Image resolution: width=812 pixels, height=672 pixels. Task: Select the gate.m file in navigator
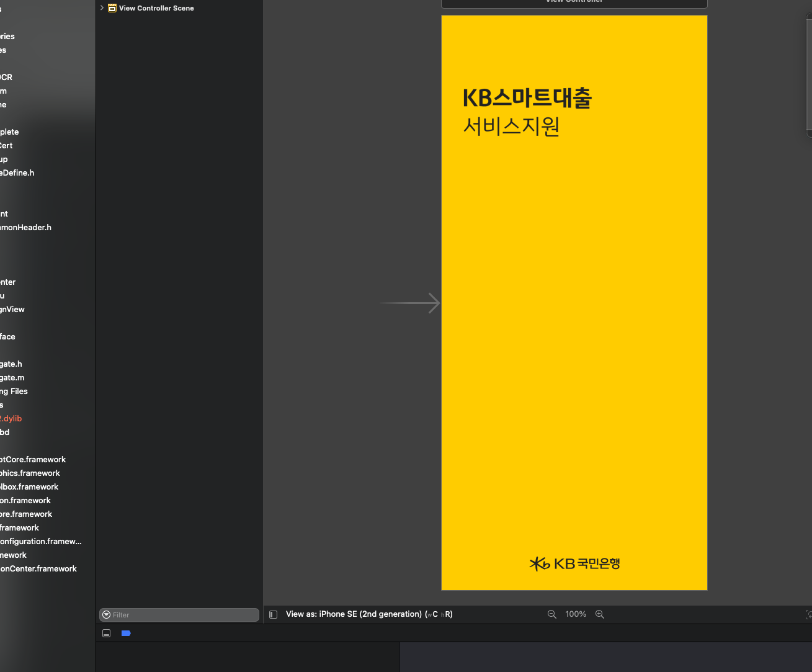[12, 378]
